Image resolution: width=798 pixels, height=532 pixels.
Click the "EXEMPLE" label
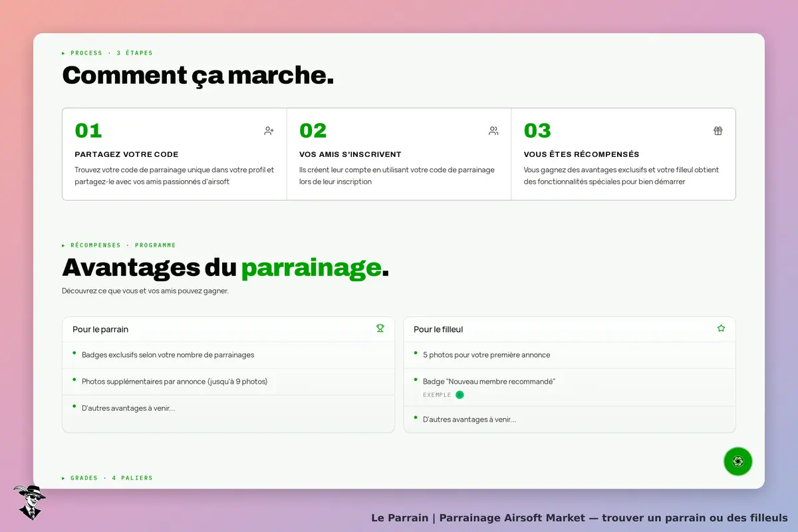437,395
